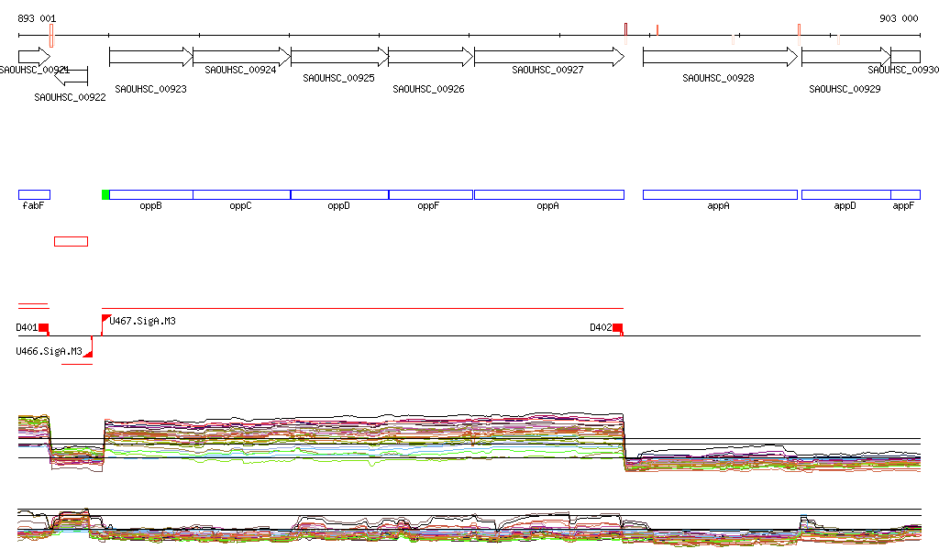Select the appD annotation box
This screenshot has width=939, height=560.
(x=845, y=194)
